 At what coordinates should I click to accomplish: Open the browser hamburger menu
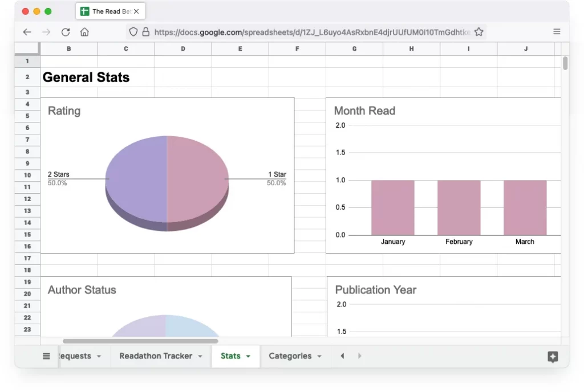[557, 31]
